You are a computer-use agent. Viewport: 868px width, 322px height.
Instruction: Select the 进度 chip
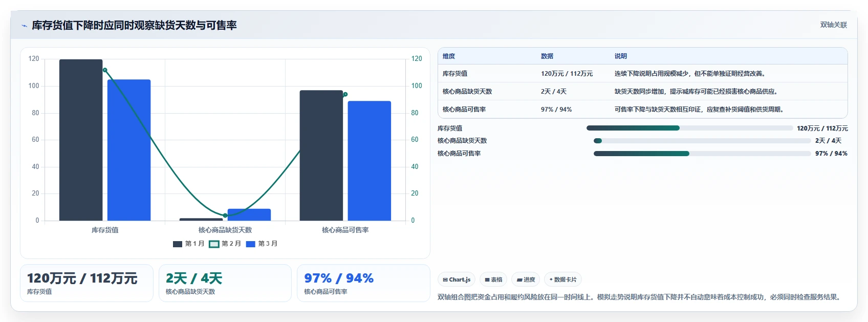(526, 280)
